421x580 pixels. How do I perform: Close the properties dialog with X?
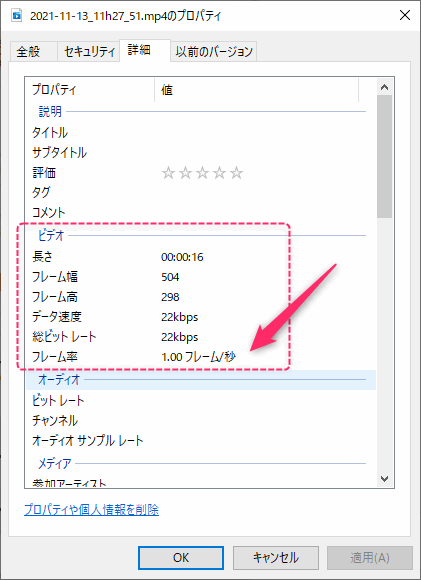(405, 15)
